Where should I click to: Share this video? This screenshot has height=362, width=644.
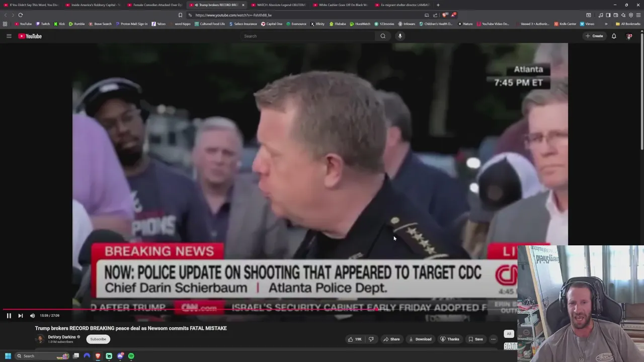[x=391, y=339]
